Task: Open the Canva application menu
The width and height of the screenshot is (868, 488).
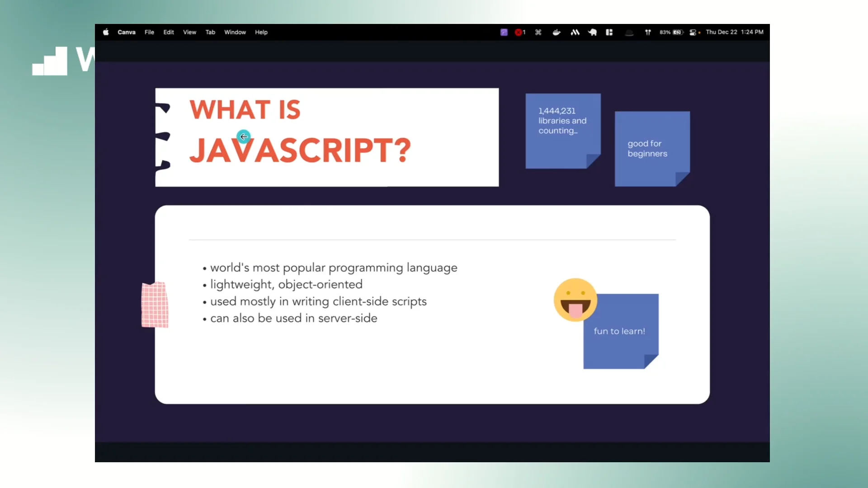Action: [x=126, y=32]
